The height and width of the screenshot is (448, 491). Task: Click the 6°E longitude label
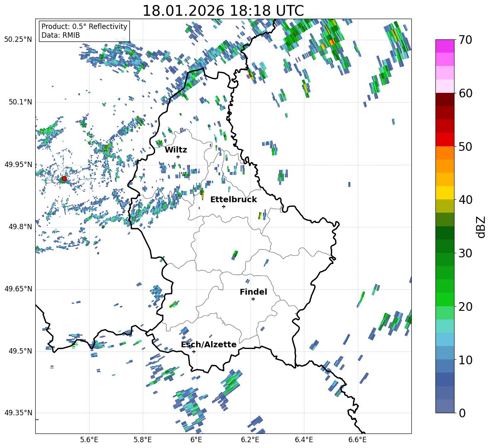pos(196,440)
